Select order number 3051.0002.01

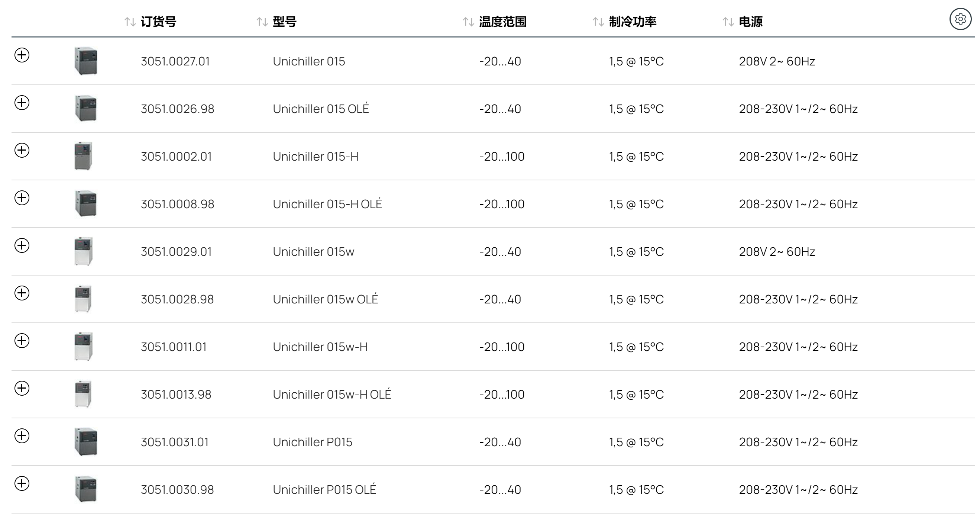click(x=176, y=157)
